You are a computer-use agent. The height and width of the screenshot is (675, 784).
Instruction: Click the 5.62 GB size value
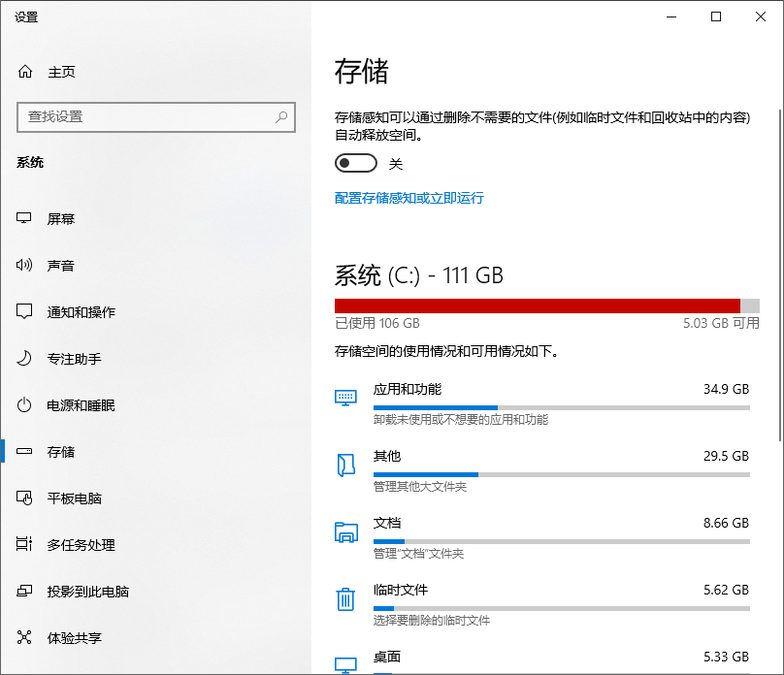(x=726, y=590)
